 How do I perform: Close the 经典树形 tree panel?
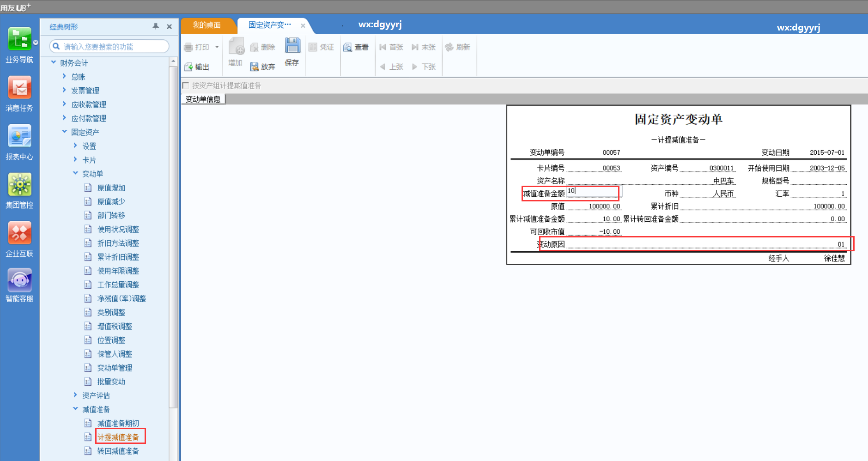point(170,26)
